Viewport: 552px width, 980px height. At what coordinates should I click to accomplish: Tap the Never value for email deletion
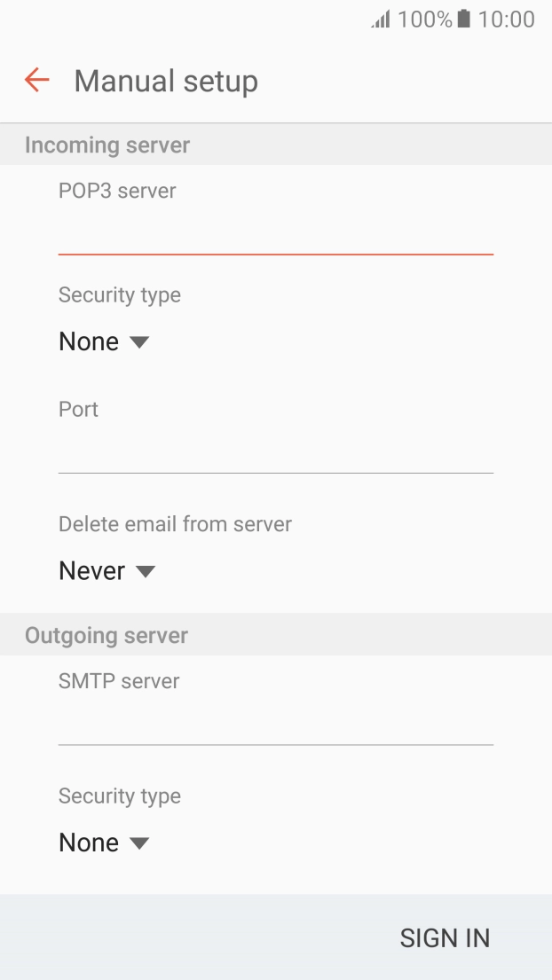91,572
